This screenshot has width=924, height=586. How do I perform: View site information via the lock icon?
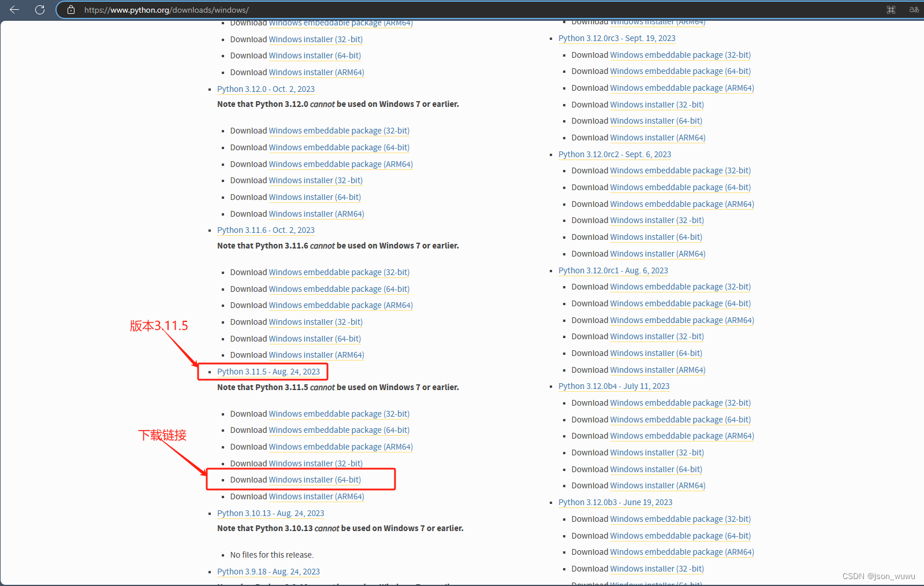pyautogui.click(x=71, y=10)
